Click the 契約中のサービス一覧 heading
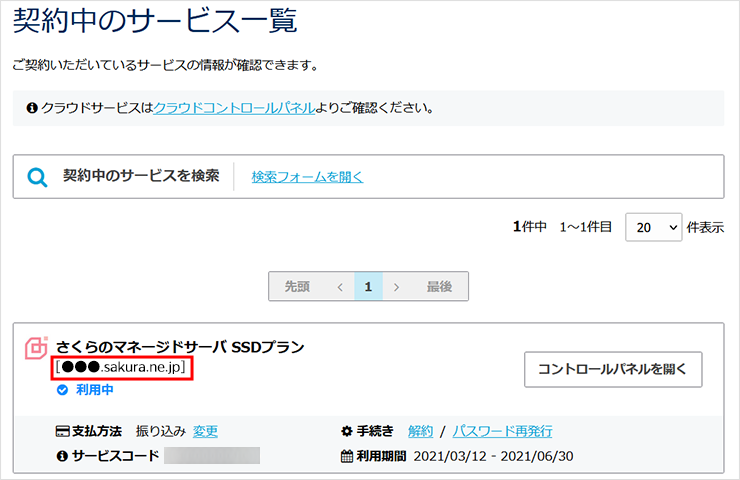The height and width of the screenshot is (480, 740). pyautogui.click(x=155, y=21)
